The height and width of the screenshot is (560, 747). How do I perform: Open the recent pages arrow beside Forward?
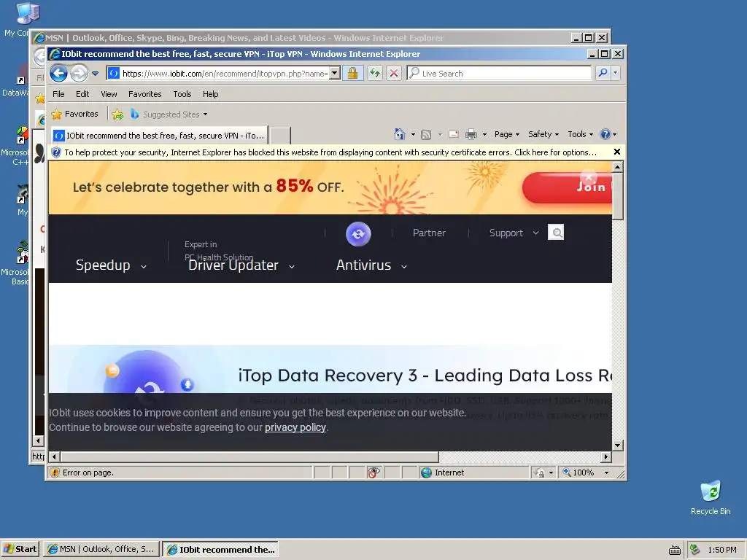pos(96,74)
